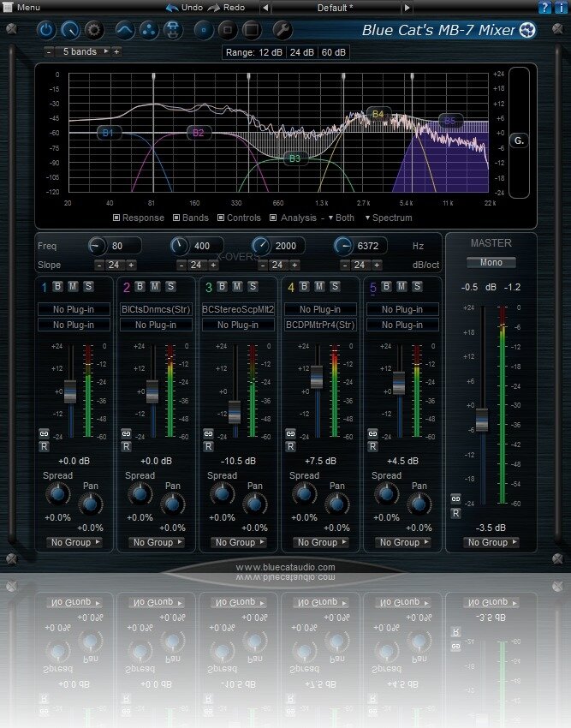571x728 pixels.
Task: Click the Redo arrow
Action: pos(214,8)
